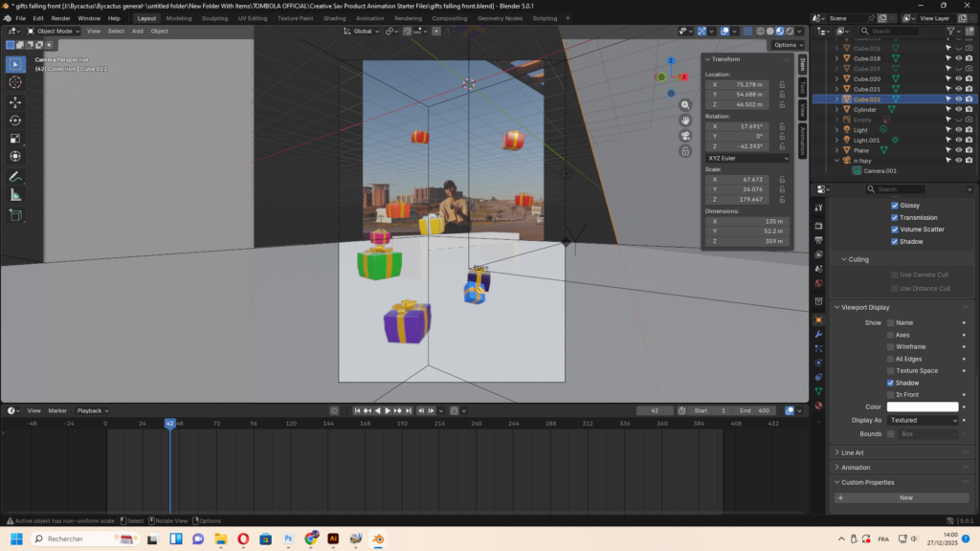Click the viewport display Color swatch
This screenshot has height=551, width=980.
pos(922,407)
